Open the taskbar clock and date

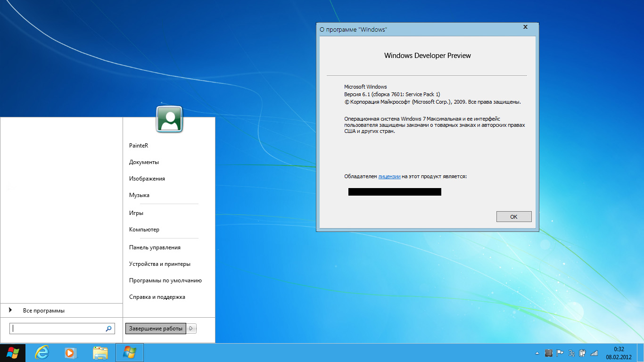619,353
